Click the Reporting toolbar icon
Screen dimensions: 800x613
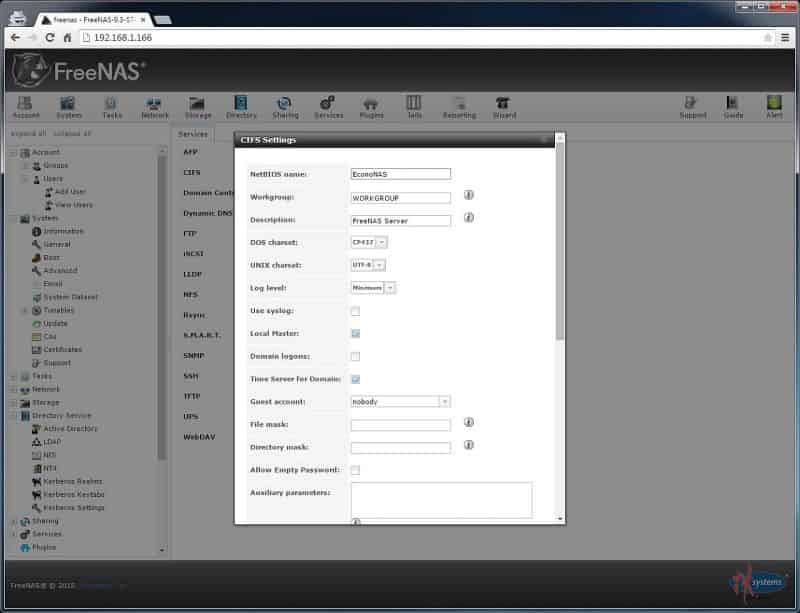(459, 106)
